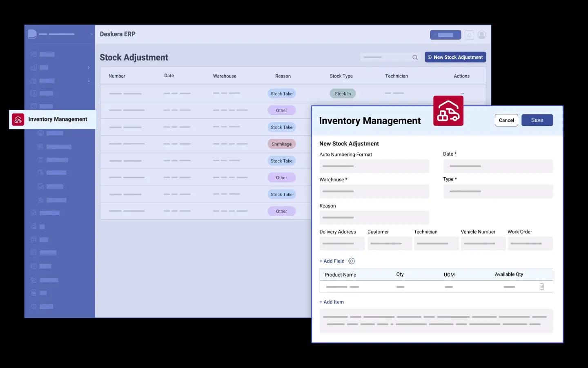Click the + Add Item link
This screenshot has width=588, height=368.
pos(332,302)
